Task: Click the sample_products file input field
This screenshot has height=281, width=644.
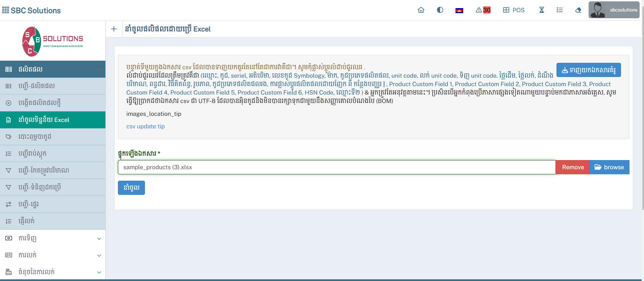Action: (336, 167)
